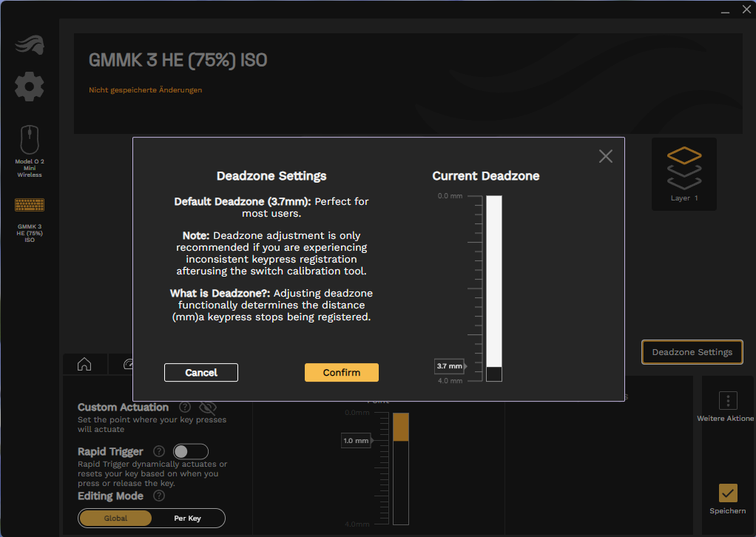Click the help icon beside Custom Actuation
Image resolution: width=756 pixels, height=537 pixels.
pyautogui.click(x=185, y=408)
